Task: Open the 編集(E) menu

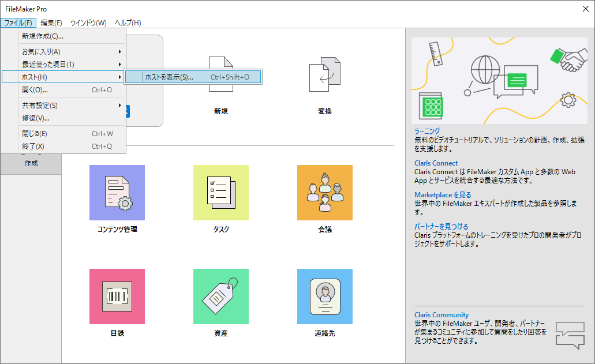Action: (50, 22)
